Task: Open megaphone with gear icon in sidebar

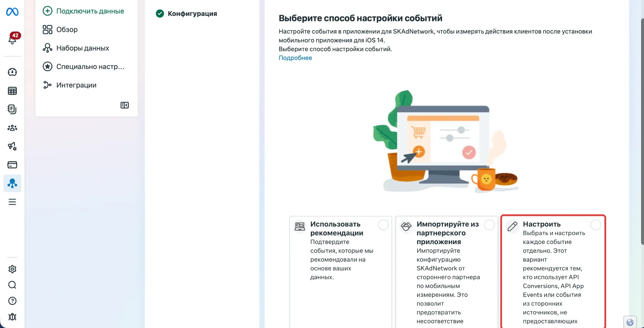Action: coord(12,146)
